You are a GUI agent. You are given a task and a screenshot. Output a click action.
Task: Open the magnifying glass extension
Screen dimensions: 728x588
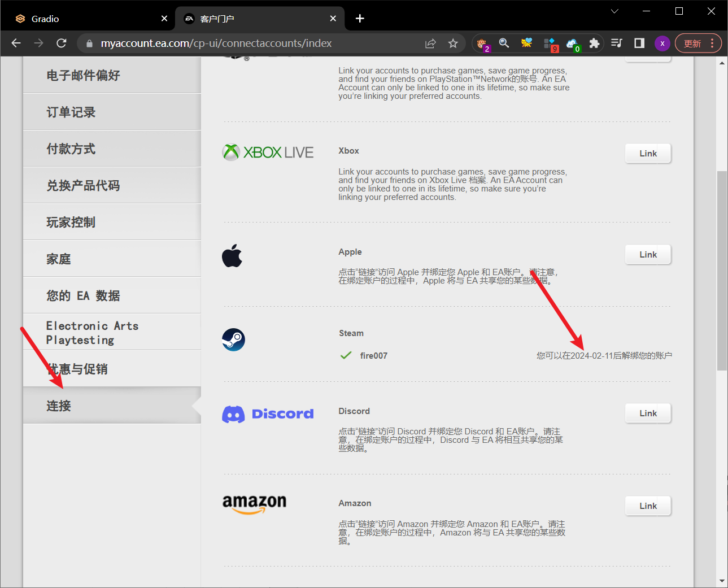pyautogui.click(x=504, y=43)
